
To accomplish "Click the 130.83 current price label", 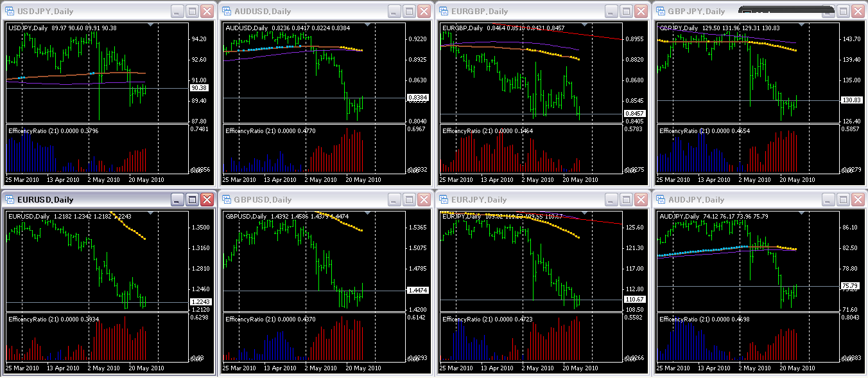I will (851, 100).
